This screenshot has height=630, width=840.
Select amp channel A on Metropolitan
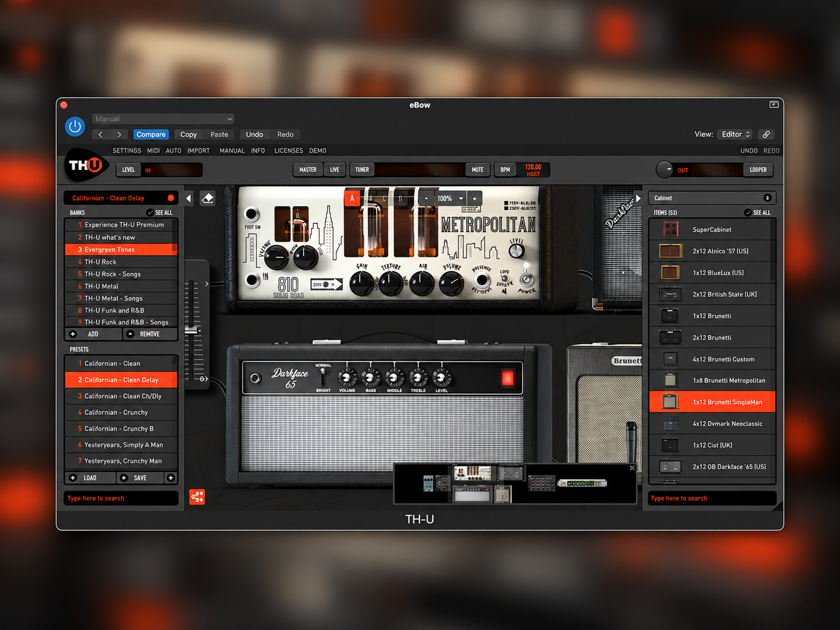(x=352, y=198)
